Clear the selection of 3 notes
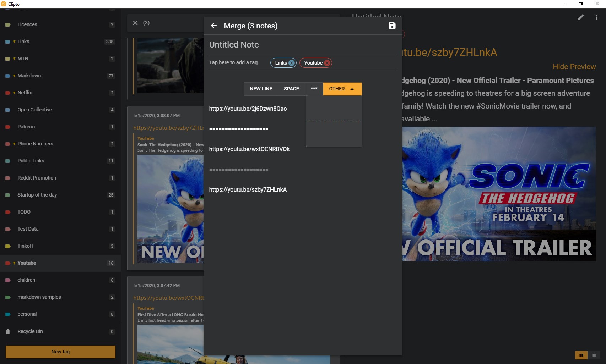The height and width of the screenshot is (364, 606). click(x=135, y=23)
